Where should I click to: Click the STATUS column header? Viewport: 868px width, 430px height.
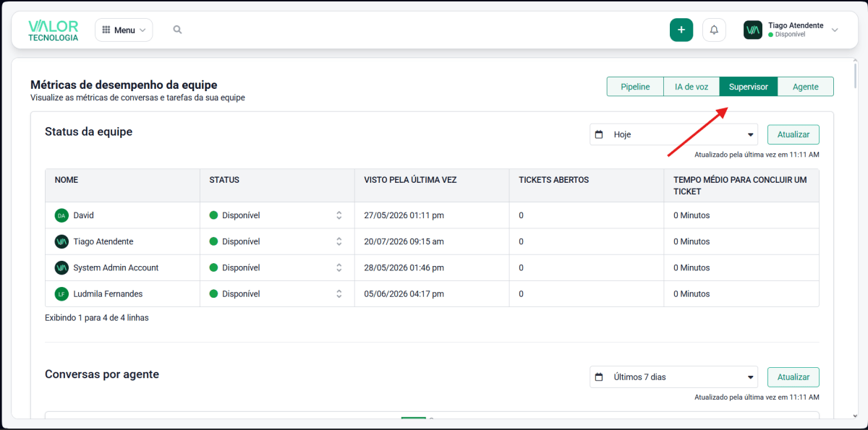click(x=277, y=185)
